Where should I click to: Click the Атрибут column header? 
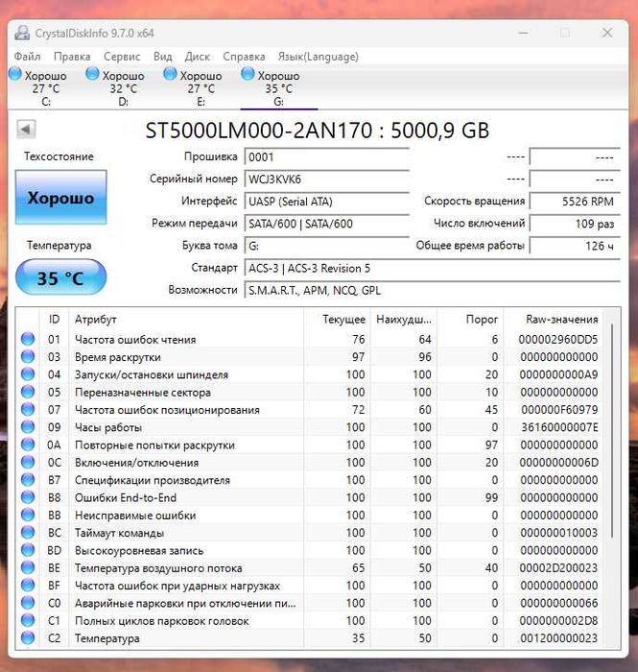pyautogui.click(x=186, y=320)
